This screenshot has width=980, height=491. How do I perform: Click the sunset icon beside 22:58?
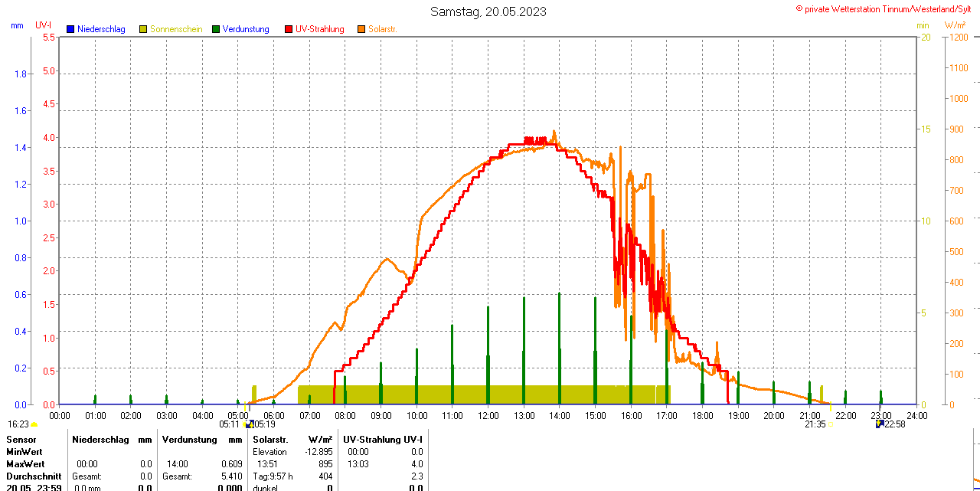(x=880, y=424)
